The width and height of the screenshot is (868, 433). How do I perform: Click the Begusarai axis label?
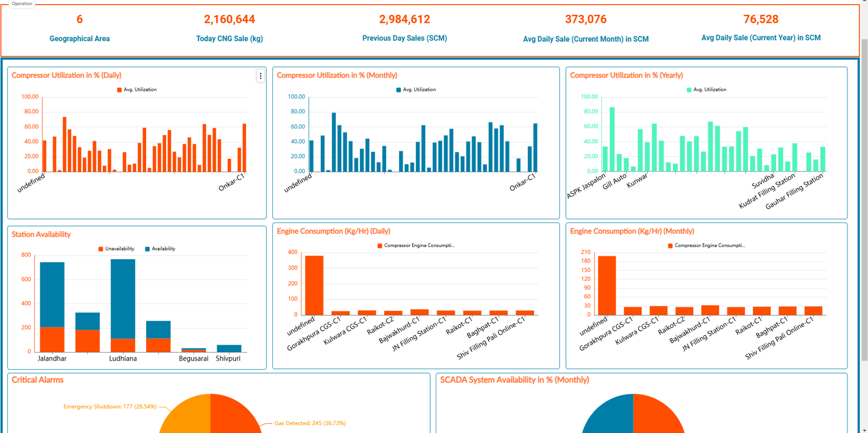[194, 359]
